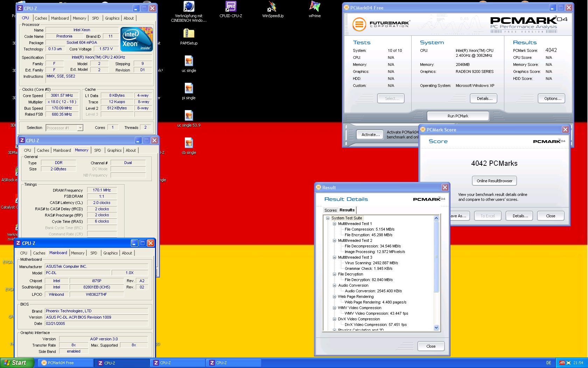Image resolution: width=588 pixels, height=368 pixels.
Task: Select the Results tab in Result Details
Action: [347, 210]
